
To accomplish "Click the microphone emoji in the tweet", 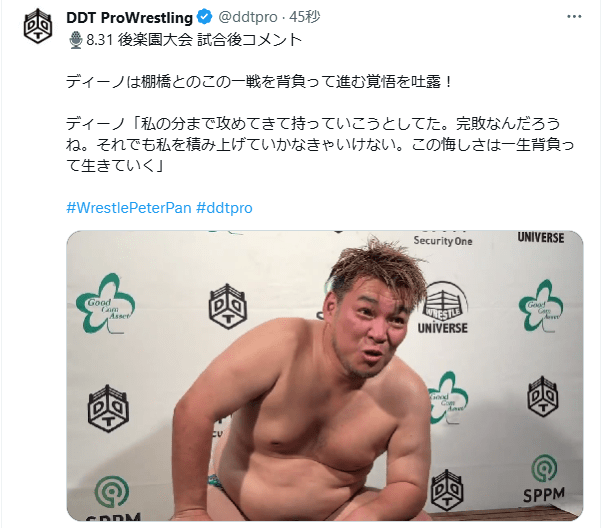I will [x=76, y=40].
